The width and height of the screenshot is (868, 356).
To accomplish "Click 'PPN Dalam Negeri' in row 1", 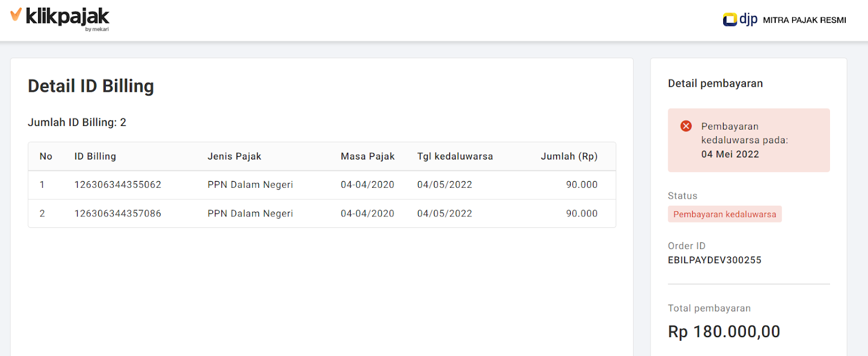I will click(250, 185).
